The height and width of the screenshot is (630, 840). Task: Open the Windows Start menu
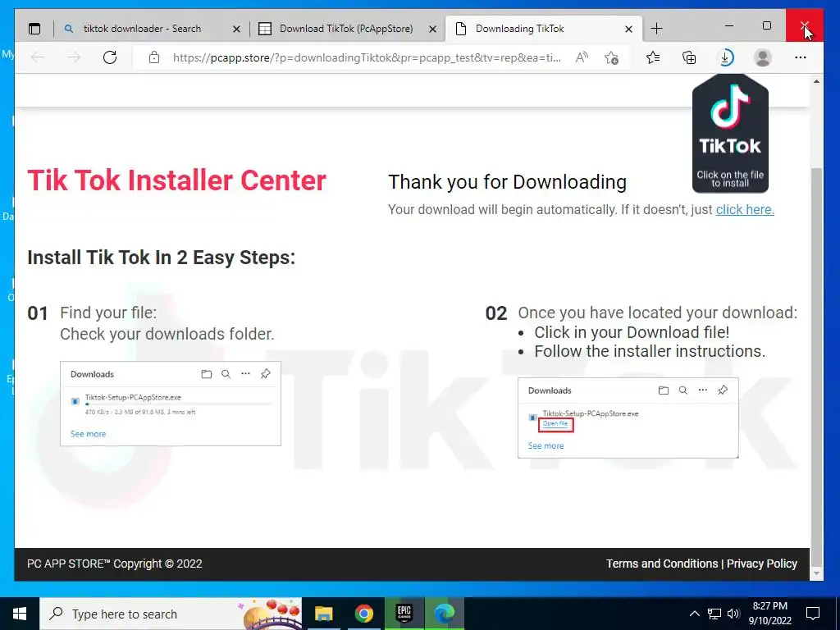[x=20, y=614]
